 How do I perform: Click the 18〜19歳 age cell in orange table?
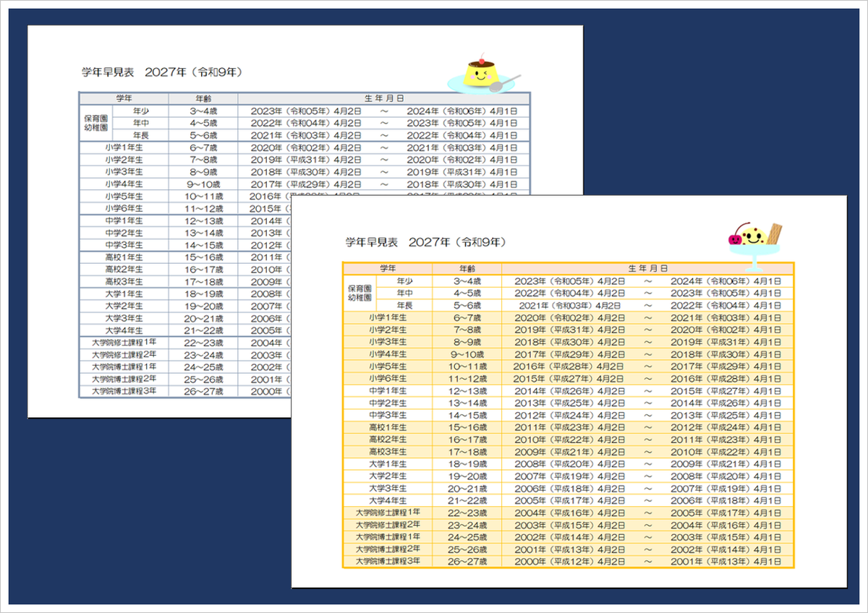click(467, 464)
